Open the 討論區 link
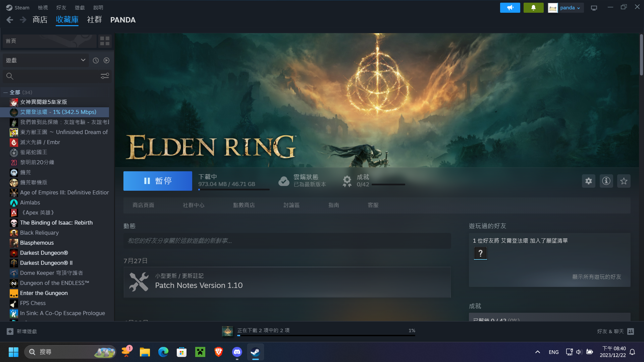 pos(291,205)
